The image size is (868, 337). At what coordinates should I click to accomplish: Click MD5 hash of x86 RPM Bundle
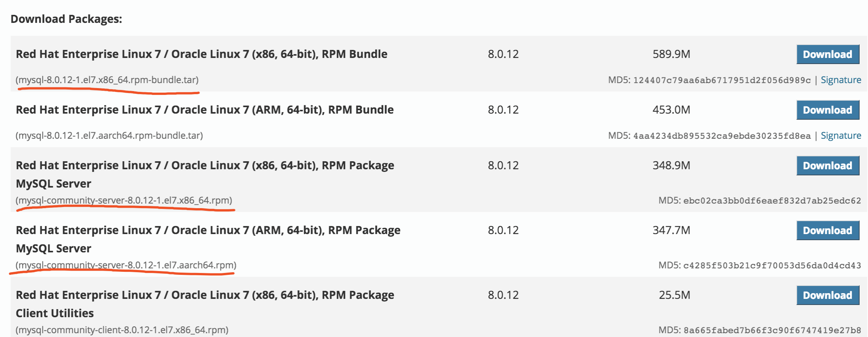click(722, 80)
